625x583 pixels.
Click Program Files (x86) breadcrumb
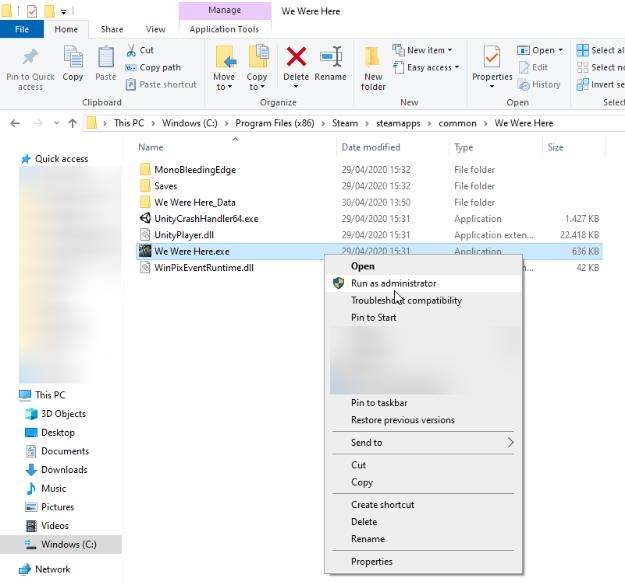(x=275, y=123)
